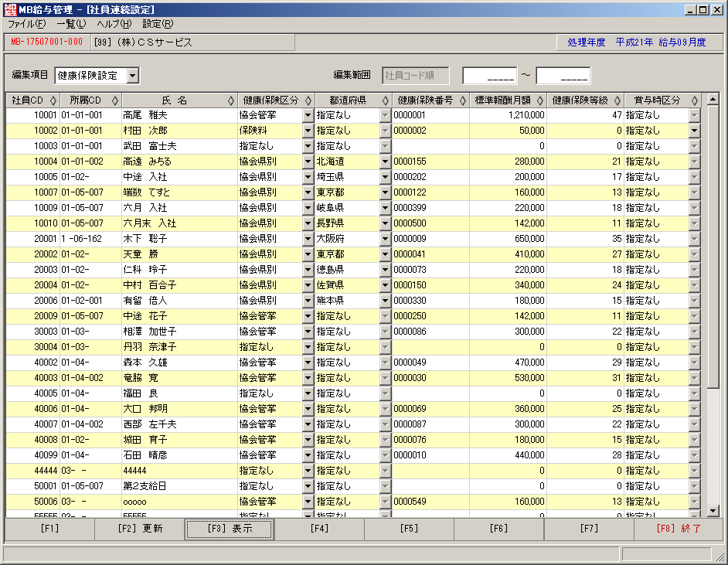Open the 設定(R) menu
This screenshot has width=728, height=565.
click(158, 24)
